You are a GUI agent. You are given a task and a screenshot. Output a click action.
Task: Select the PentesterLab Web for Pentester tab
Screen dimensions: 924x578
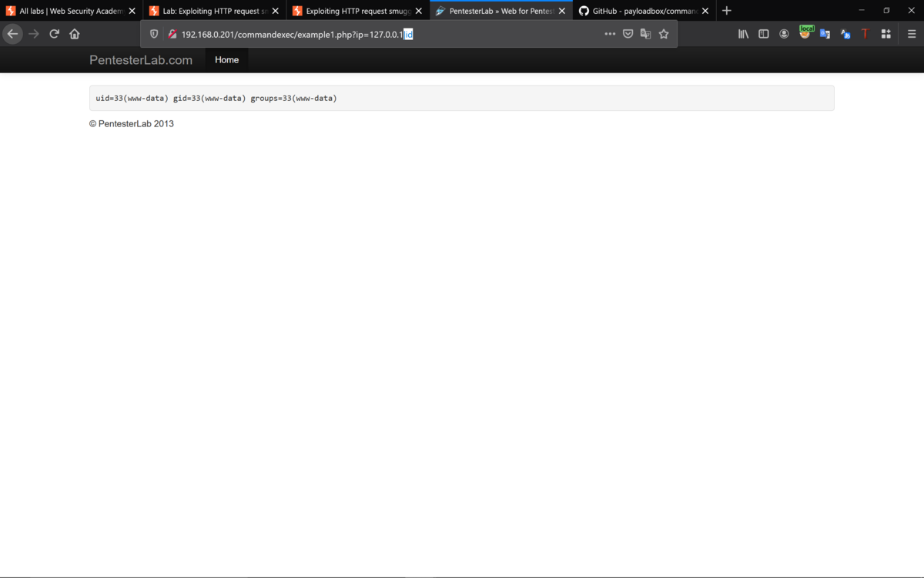tap(501, 11)
